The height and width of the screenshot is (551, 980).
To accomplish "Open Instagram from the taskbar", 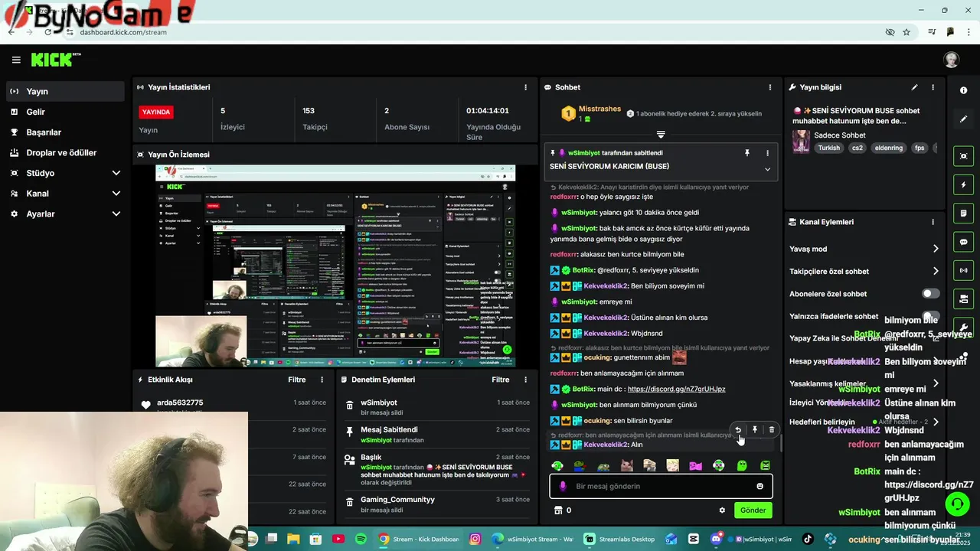I will 475,539.
